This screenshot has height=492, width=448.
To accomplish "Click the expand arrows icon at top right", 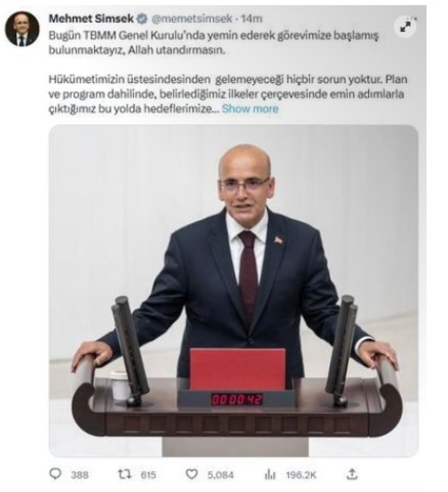I will pyautogui.click(x=406, y=27).
